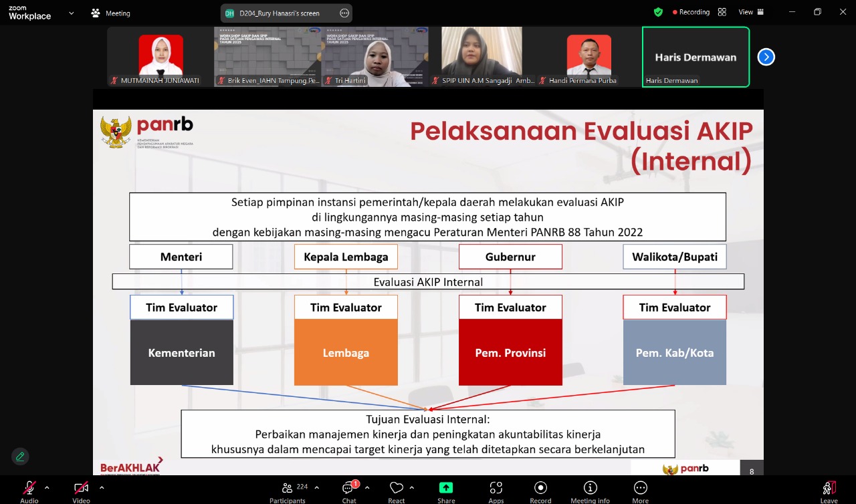Start recording with Record icon

coord(541,491)
